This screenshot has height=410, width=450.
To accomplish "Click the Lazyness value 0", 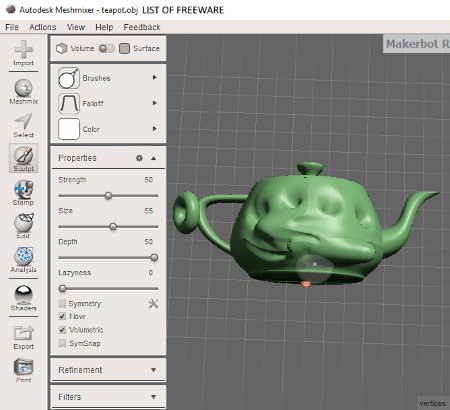I will pyautogui.click(x=151, y=273).
